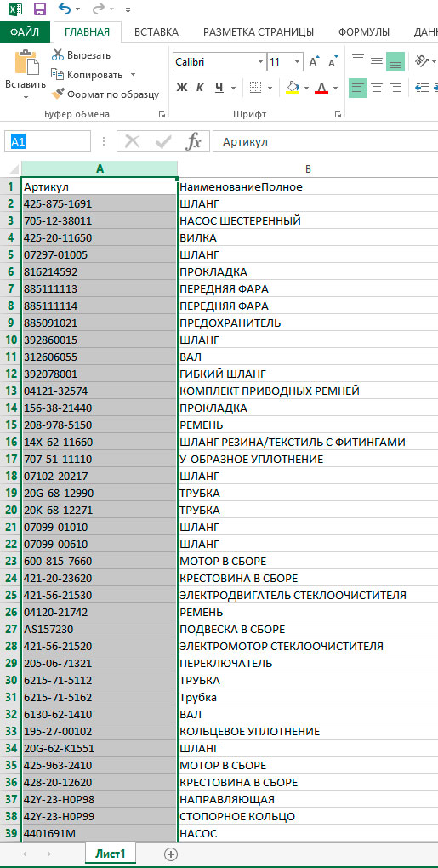The width and height of the screenshot is (438, 868).
Task: Apply the yellow fill color swatch
Action: click(293, 88)
